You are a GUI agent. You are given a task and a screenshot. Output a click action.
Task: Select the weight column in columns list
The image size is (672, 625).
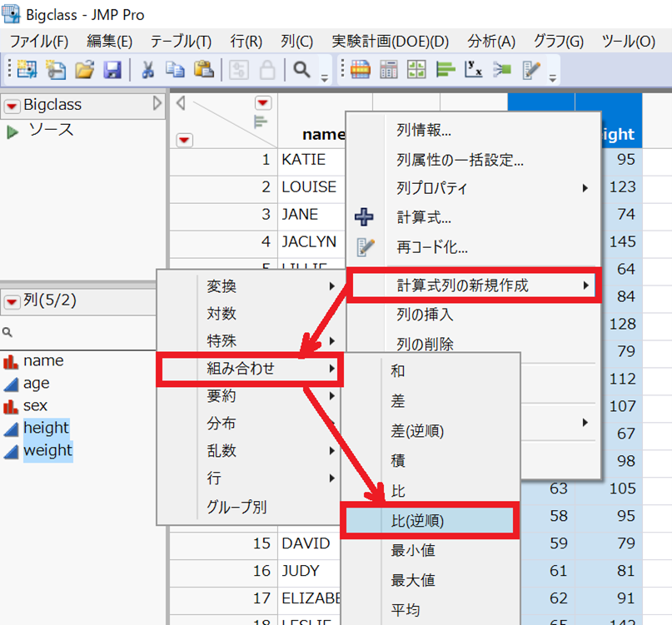48,451
